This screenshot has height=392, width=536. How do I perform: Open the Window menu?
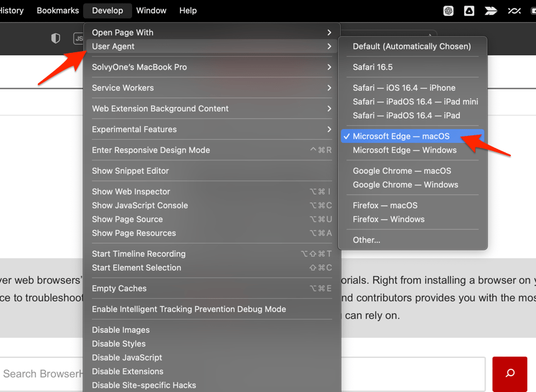coord(151,11)
